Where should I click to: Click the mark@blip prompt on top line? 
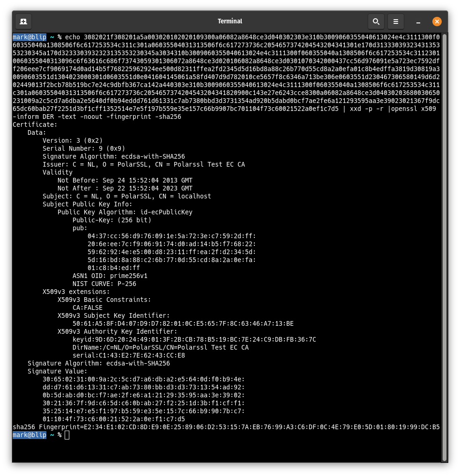point(30,37)
